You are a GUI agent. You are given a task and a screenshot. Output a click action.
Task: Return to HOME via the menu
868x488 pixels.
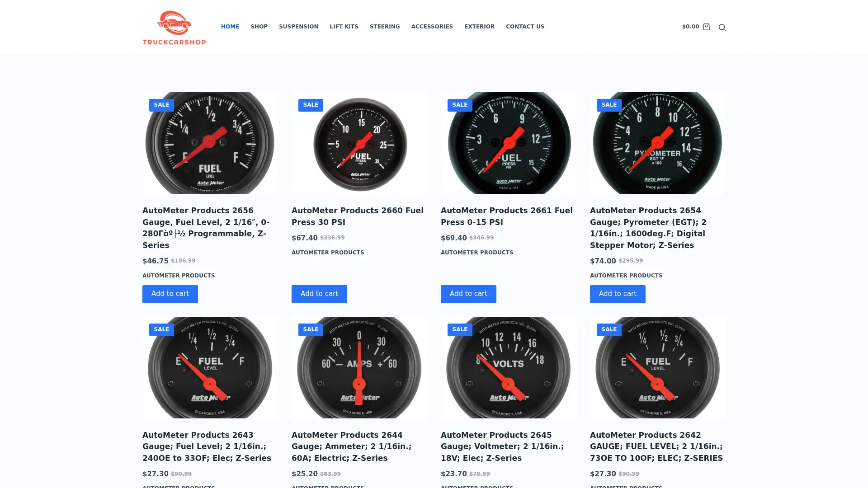[x=230, y=27]
